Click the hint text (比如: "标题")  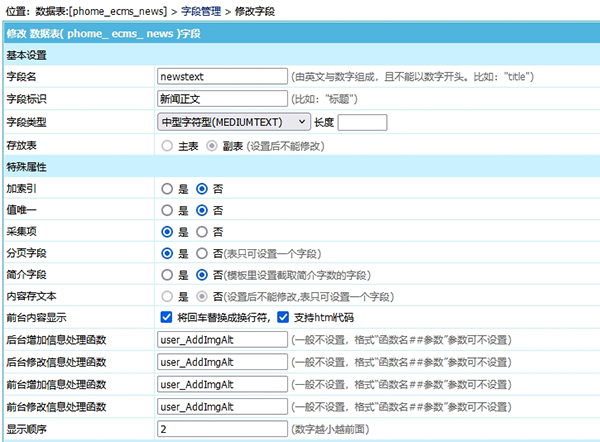tap(324, 99)
